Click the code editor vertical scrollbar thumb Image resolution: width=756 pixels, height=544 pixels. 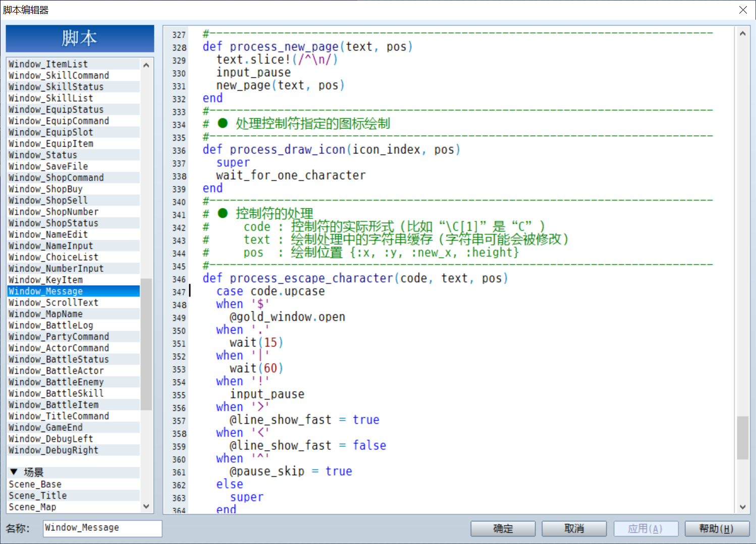[742, 438]
